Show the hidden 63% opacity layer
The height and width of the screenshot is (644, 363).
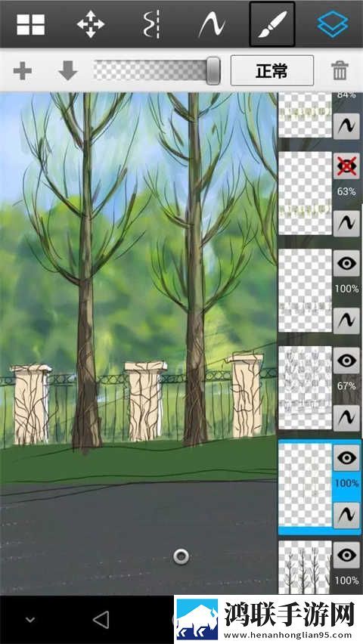pyautogui.click(x=346, y=166)
